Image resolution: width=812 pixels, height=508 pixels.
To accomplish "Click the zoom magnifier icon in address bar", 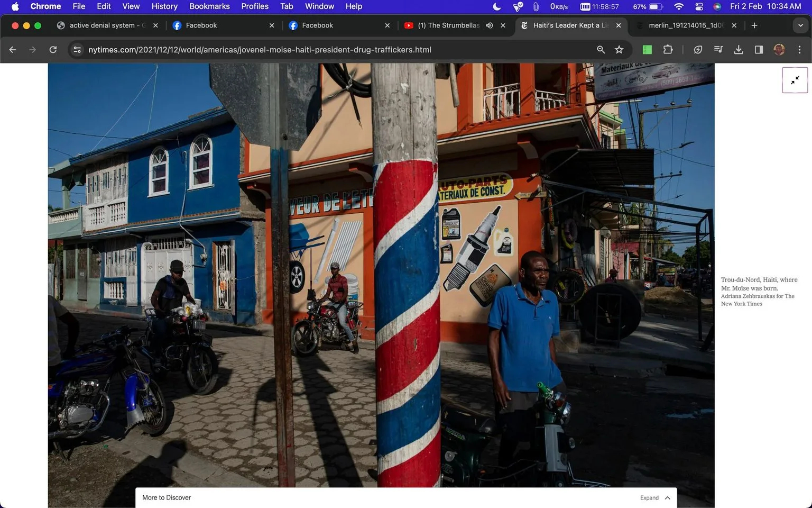I will [x=601, y=50].
